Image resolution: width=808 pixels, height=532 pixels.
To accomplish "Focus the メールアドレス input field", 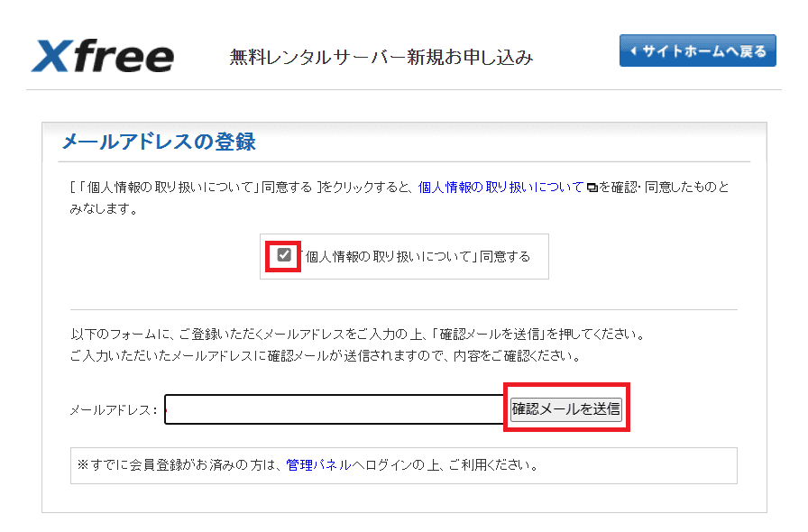I will tap(334, 410).
